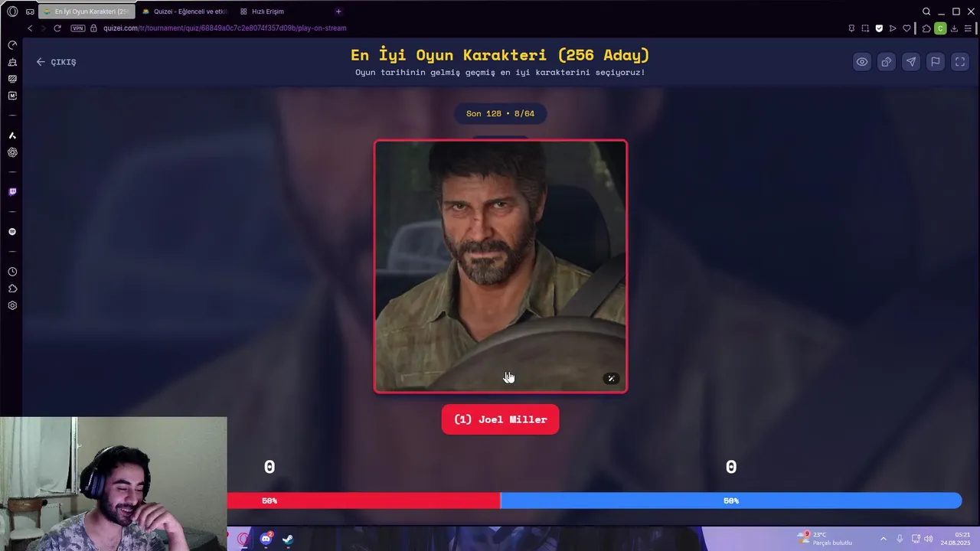Image resolution: width=980 pixels, height=551 pixels.
Task: Open Steam from the taskbar
Action: point(288,539)
